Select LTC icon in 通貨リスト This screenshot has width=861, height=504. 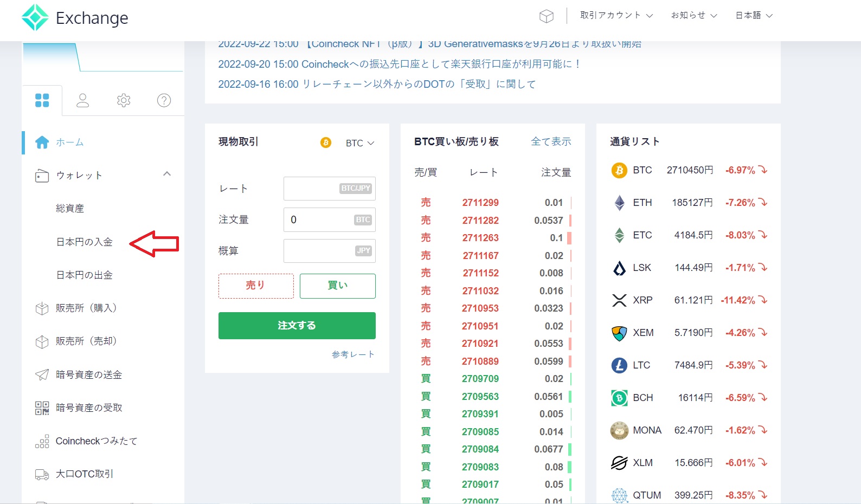click(619, 365)
